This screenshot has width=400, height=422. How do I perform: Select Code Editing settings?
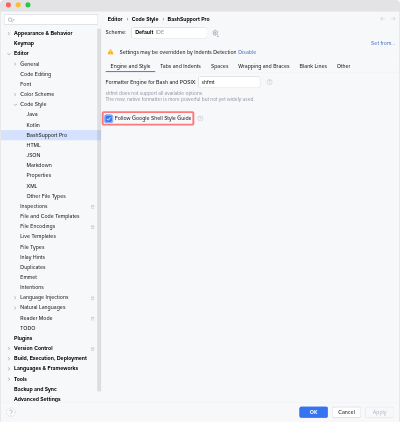coord(35,74)
